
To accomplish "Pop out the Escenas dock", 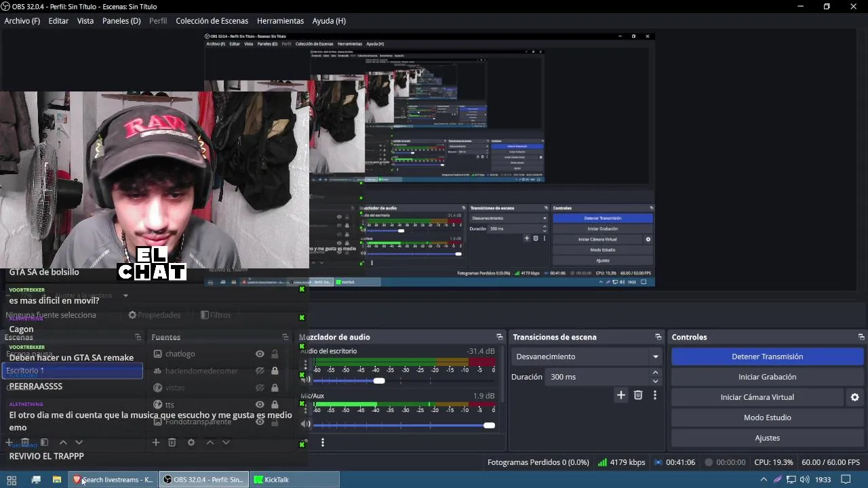I will tap(138, 337).
